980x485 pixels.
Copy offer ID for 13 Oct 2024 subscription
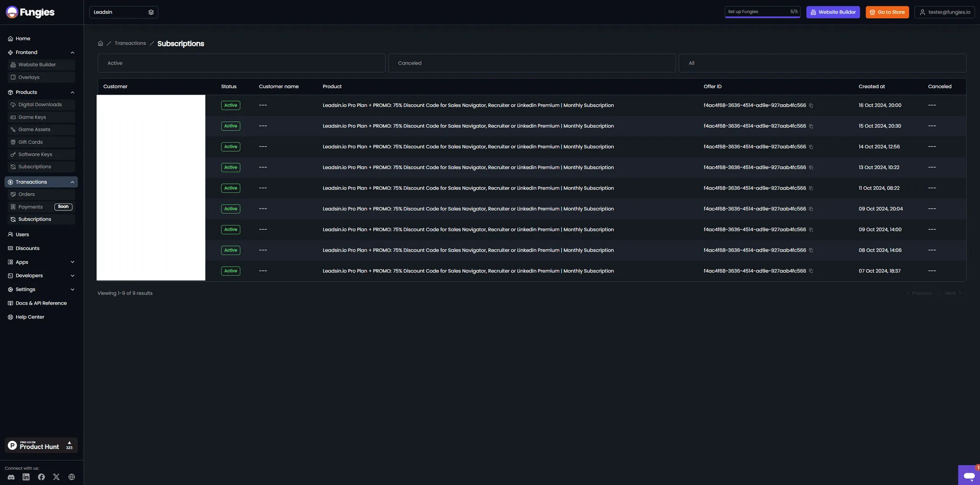coord(811,168)
